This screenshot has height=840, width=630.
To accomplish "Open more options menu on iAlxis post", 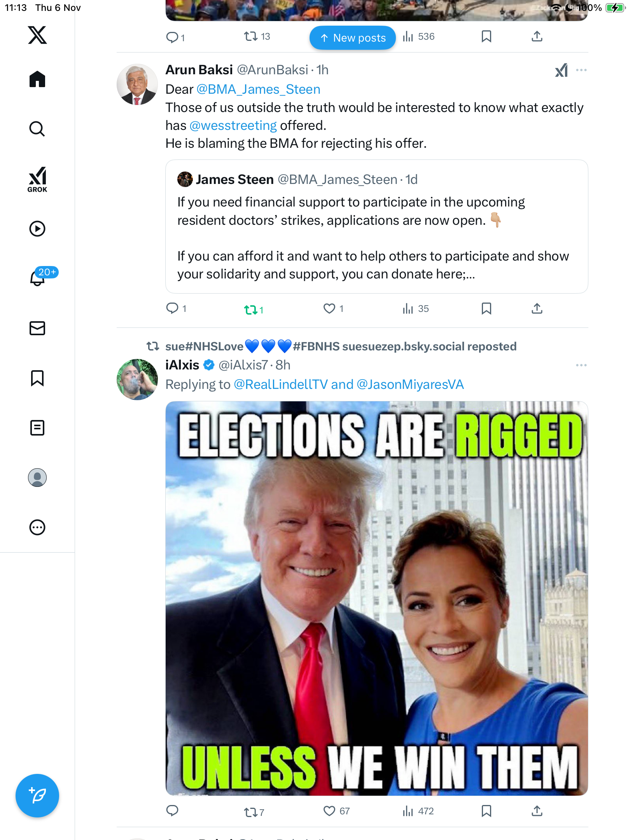I will 581,365.
